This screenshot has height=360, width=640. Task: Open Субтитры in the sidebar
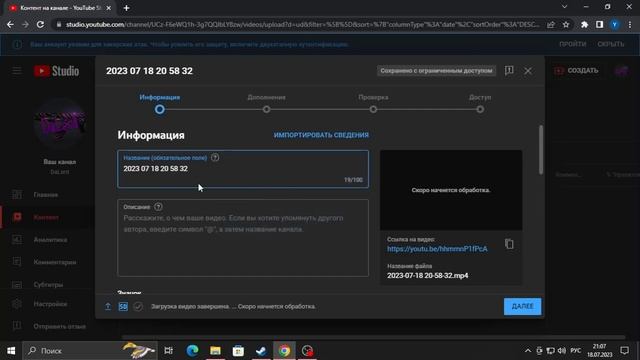pyautogui.click(x=46, y=285)
